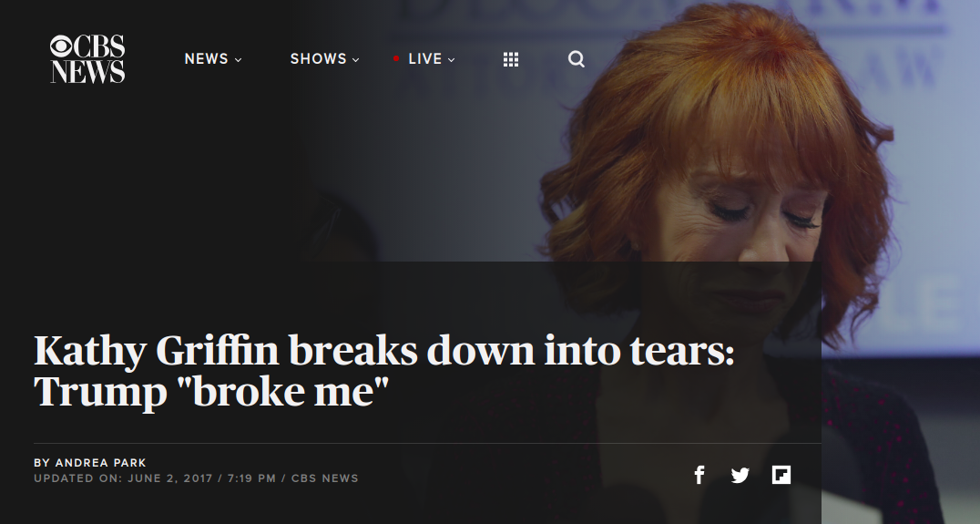980x524 pixels.
Task: Expand the chevron next to LIVE
Action: pos(451,60)
